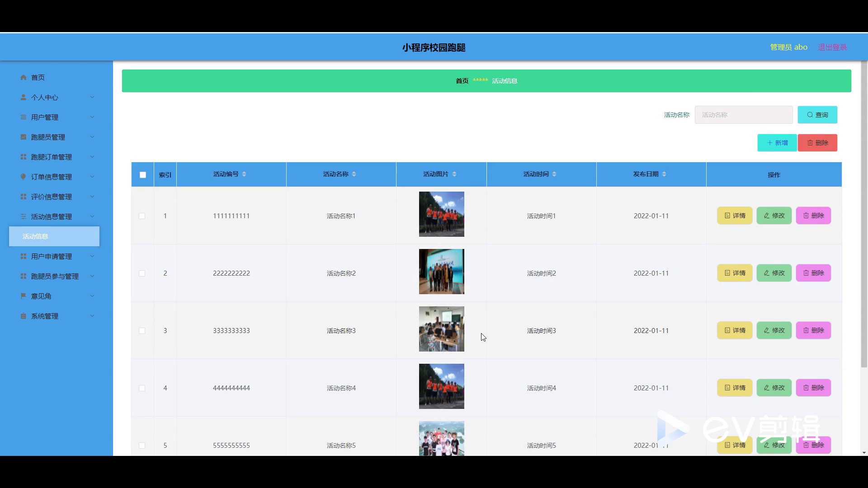
Task: Select the 活动信息 submenu item
Action: pos(54,236)
